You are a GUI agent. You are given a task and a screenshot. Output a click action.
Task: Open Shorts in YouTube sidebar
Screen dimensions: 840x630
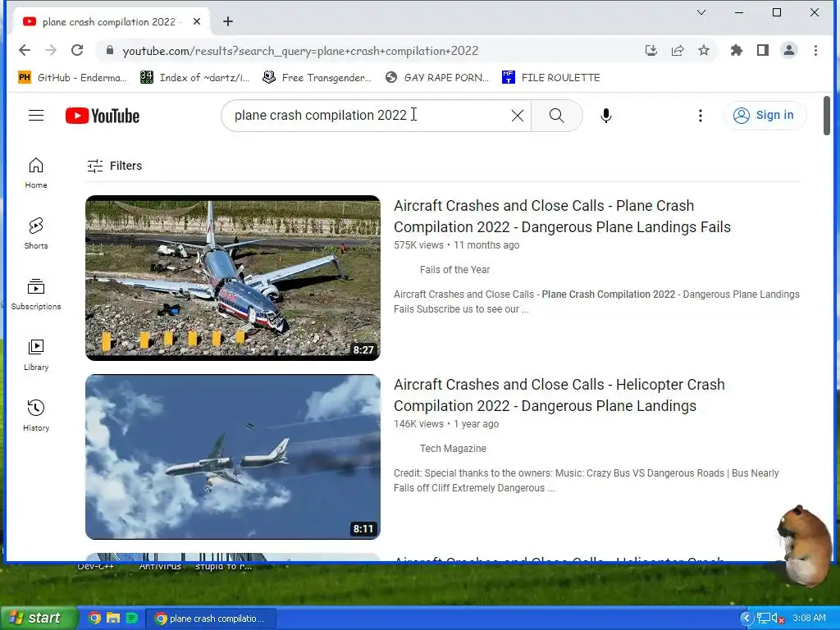point(36,233)
